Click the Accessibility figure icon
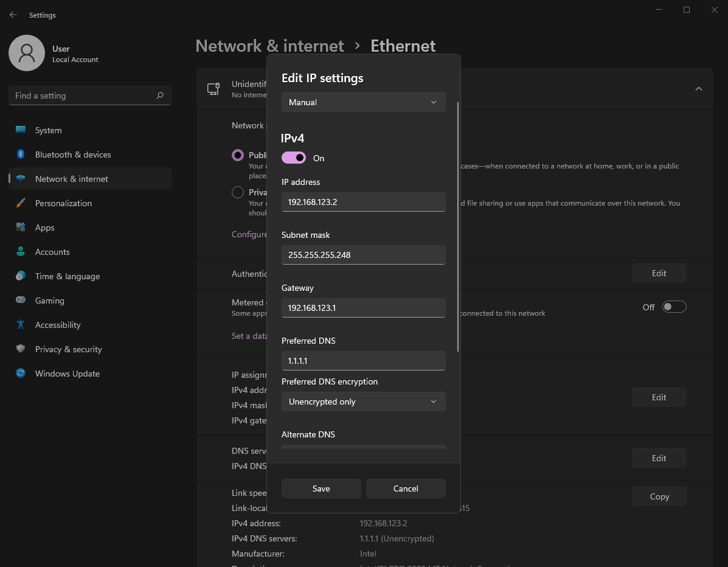Screen dimensions: 728x567 pos(21,325)
